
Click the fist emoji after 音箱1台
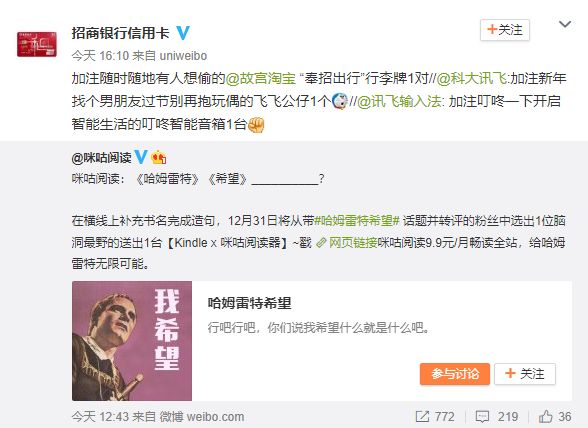click(x=256, y=124)
